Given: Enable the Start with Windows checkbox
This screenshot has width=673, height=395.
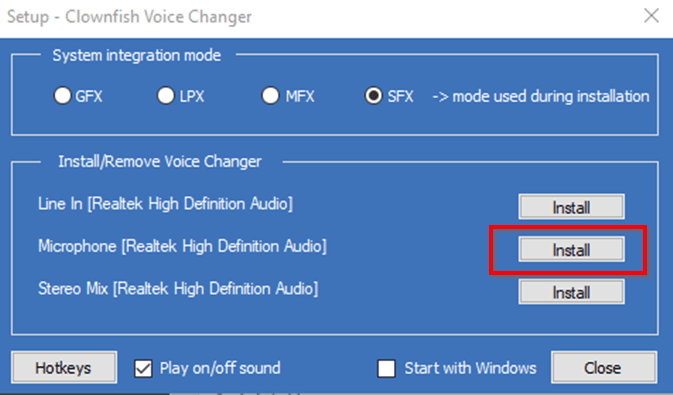Looking at the screenshot, I should point(386,368).
